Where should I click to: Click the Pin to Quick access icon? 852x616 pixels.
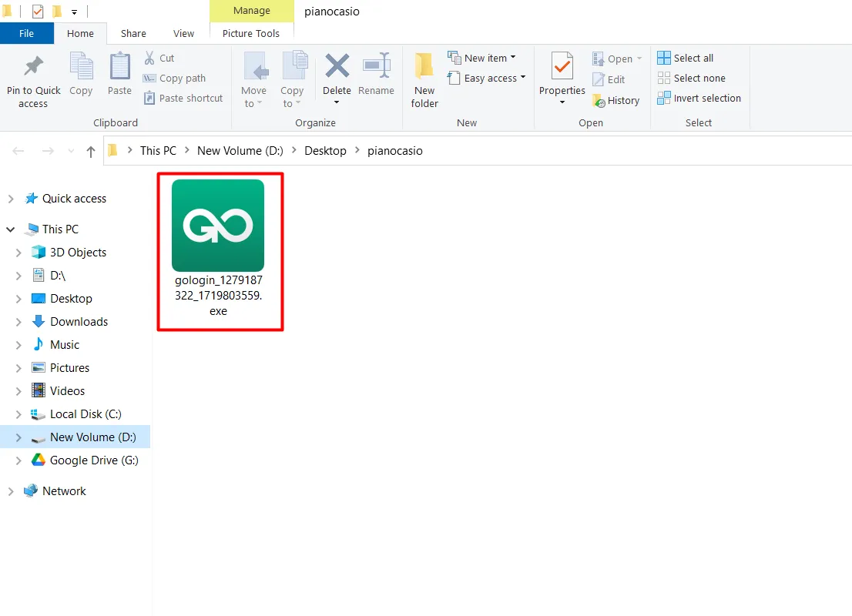click(x=33, y=68)
